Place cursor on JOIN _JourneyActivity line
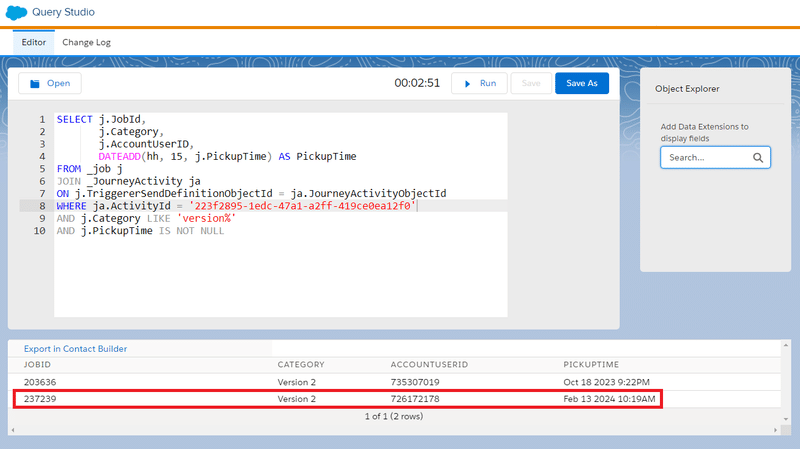 pos(128,181)
